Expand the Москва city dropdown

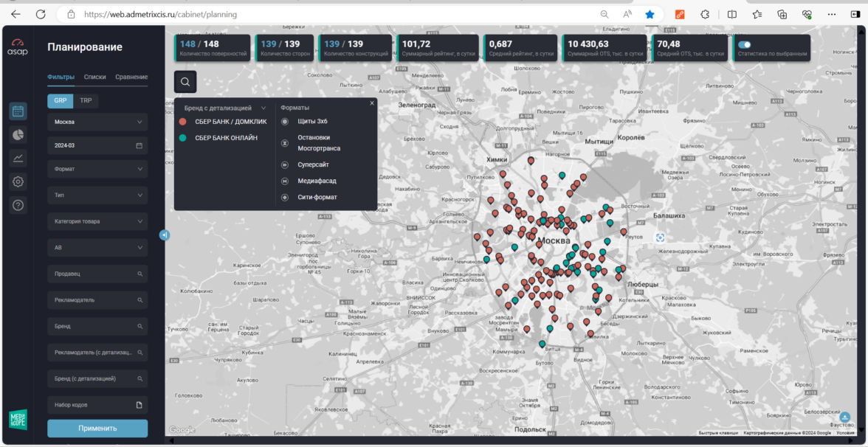pyautogui.click(x=97, y=122)
